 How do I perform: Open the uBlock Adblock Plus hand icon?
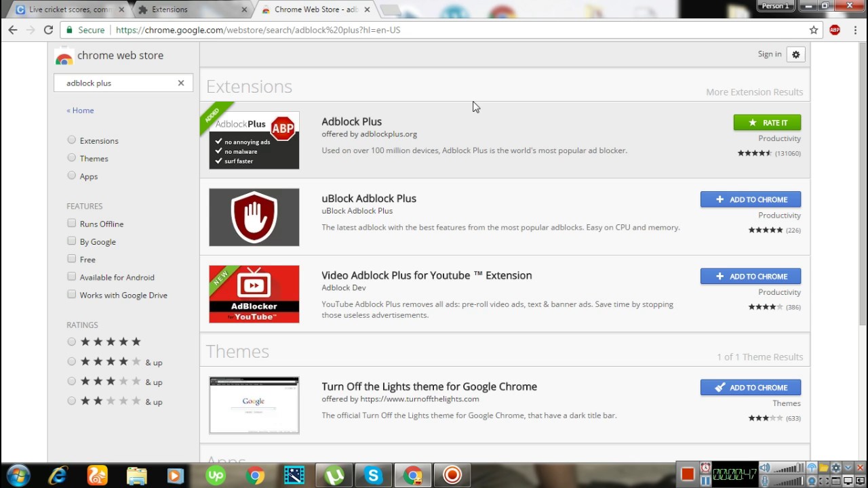[254, 217]
